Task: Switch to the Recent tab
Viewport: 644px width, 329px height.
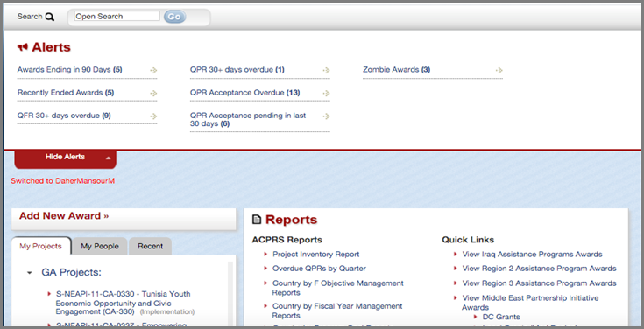Action: coord(151,246)
